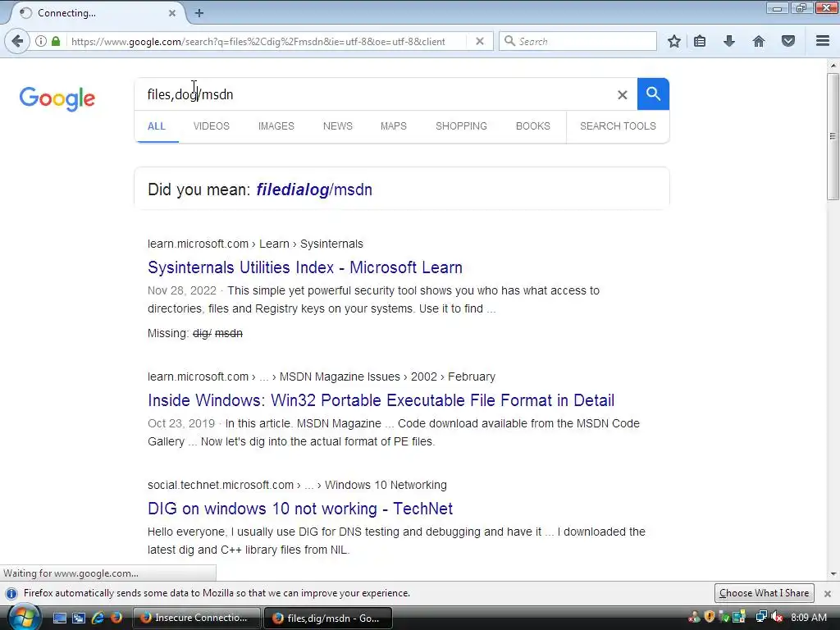This screenshot has height=630, width=840.
Task: Open Firefox hamburger menu
Action: click(823, 41)
